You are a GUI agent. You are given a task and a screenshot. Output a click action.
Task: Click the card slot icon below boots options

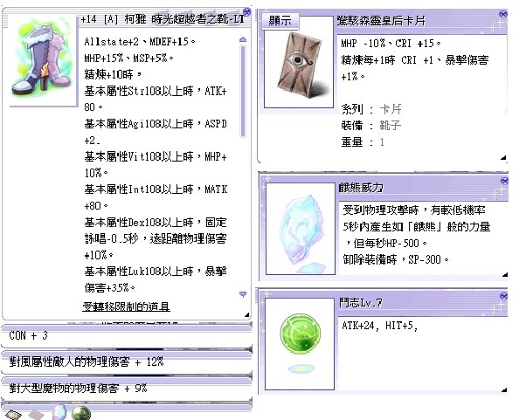point(13,415)
